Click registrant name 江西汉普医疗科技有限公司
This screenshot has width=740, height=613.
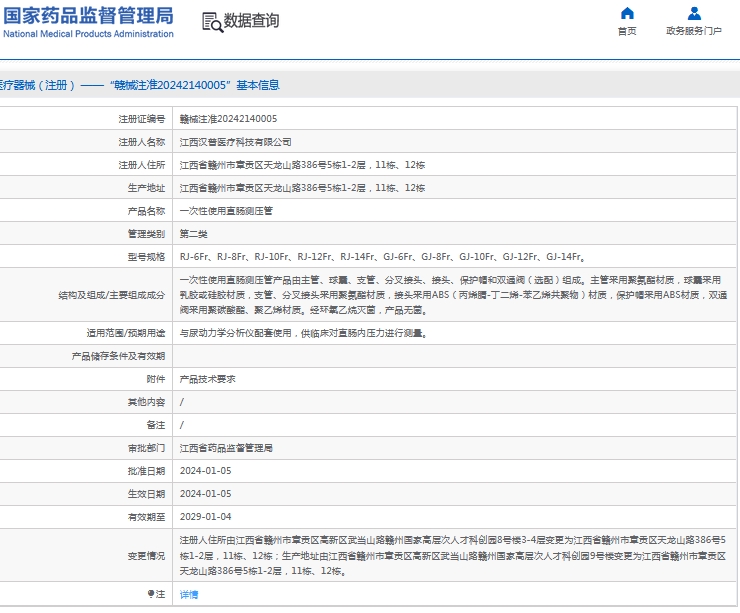[235, 142]
